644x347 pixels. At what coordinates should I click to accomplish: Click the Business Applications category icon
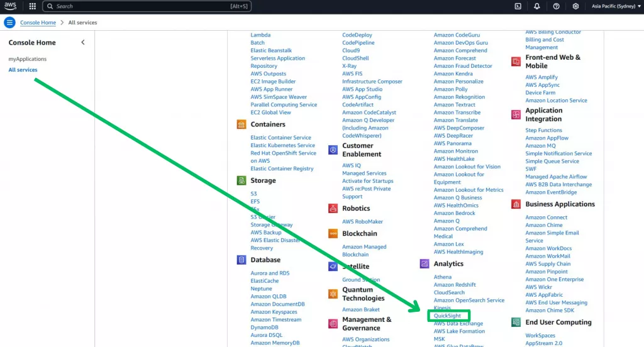516,204
